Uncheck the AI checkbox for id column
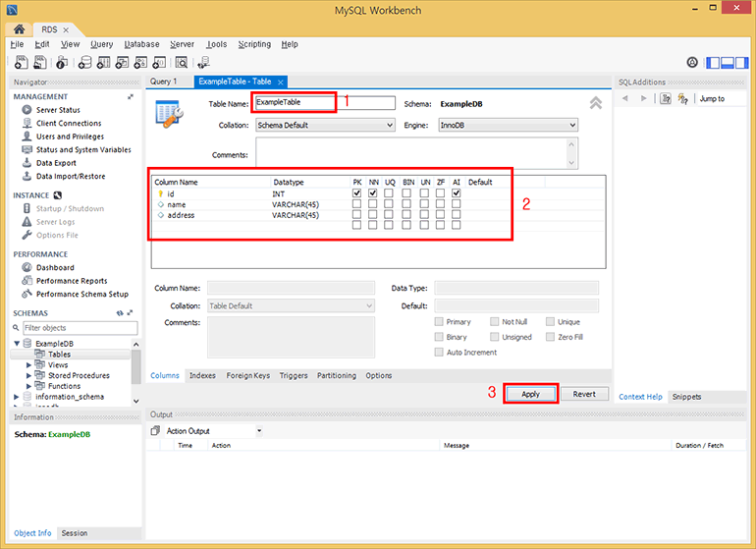The height and width of the screenshot is (549, 756). point(457,193)
